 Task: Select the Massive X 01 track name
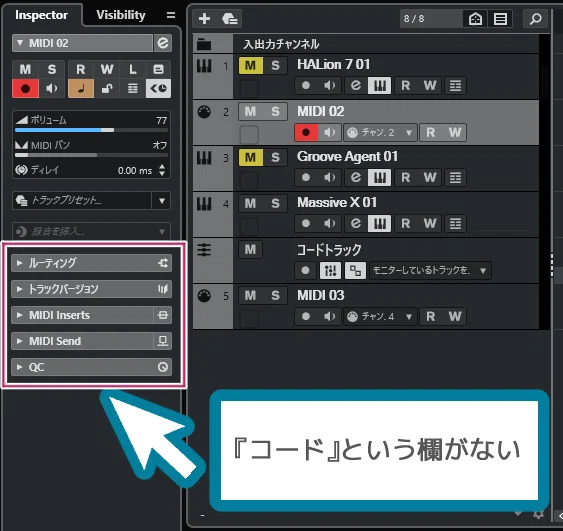click(x=337, y=202)
